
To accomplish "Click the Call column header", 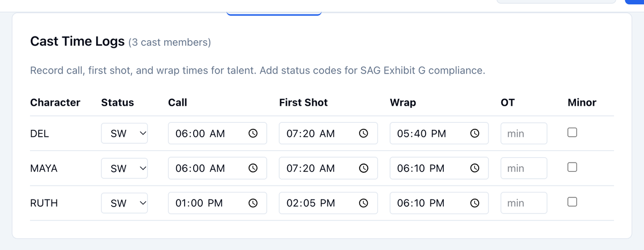I will pos(178,102).
